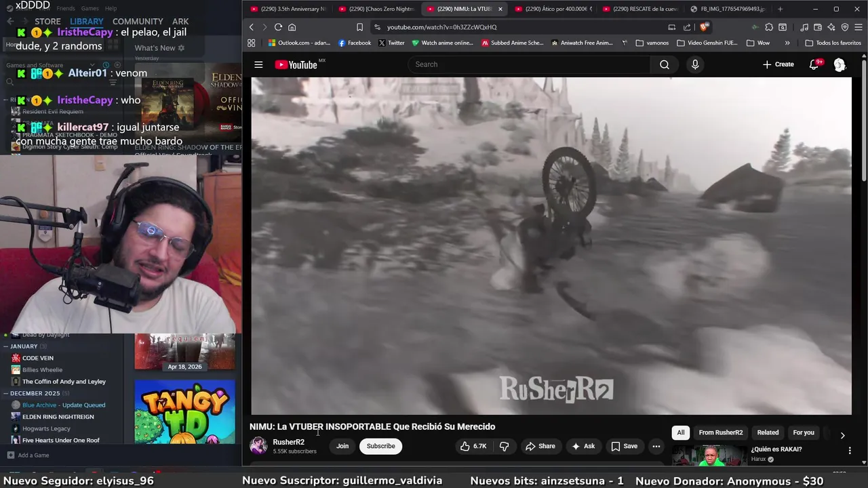The width and height of the screenshot is (868, 488).
Task: Click the share icon in the address bar
Action: [687, 27]
